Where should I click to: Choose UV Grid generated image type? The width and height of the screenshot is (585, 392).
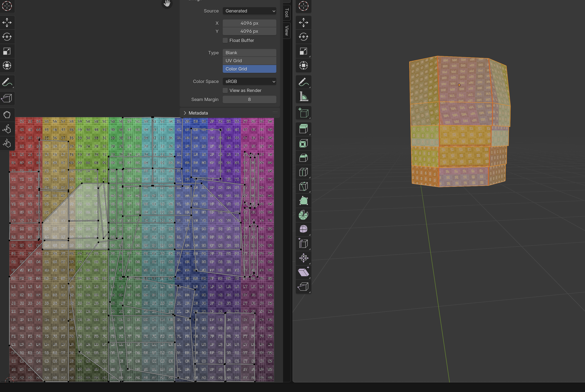[x=249, y=61]
